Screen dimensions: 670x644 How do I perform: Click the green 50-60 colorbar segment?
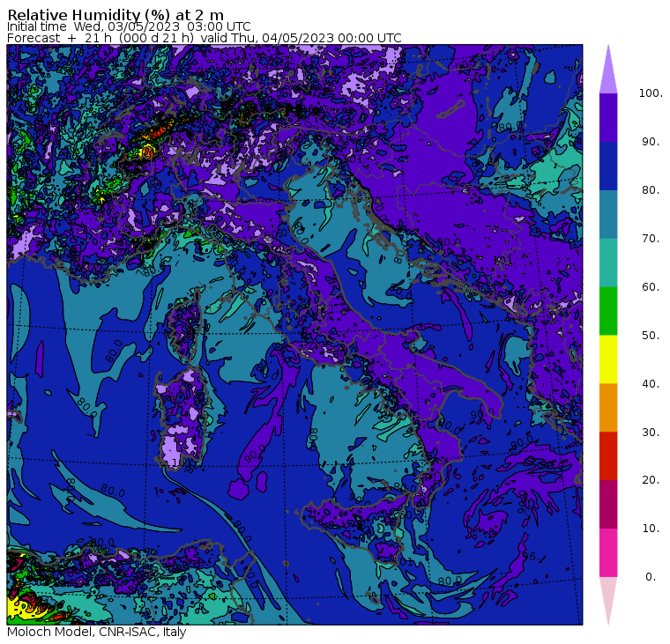(608, 311)
